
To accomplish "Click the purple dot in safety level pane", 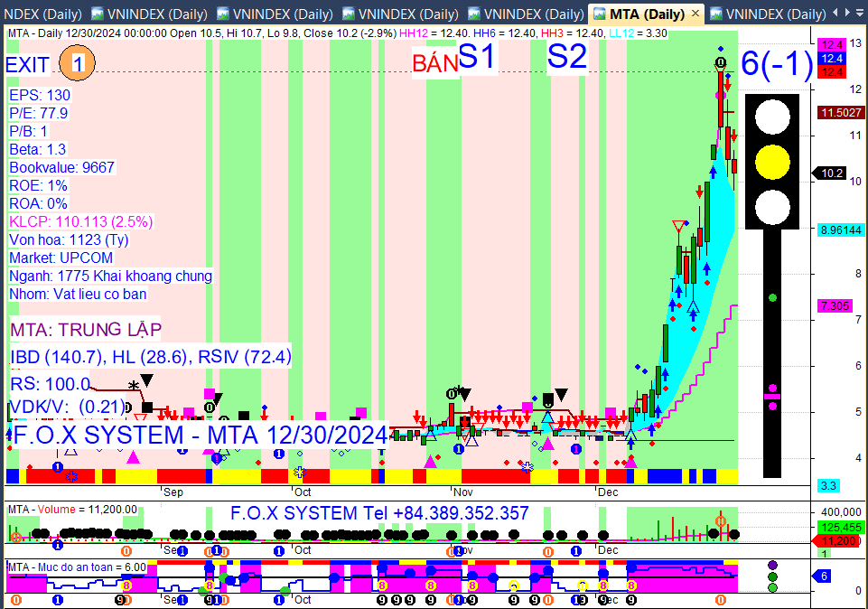I will click(773, 566).
